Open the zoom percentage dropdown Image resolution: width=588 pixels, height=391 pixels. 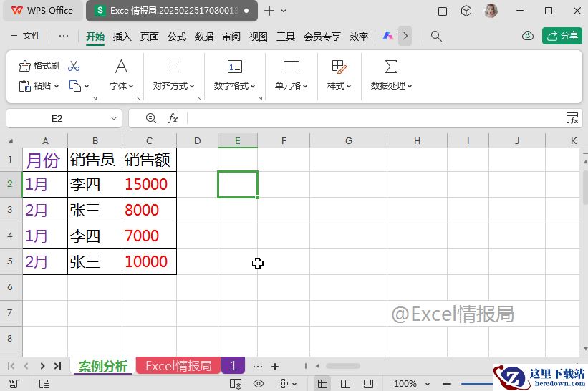point(428,384)
